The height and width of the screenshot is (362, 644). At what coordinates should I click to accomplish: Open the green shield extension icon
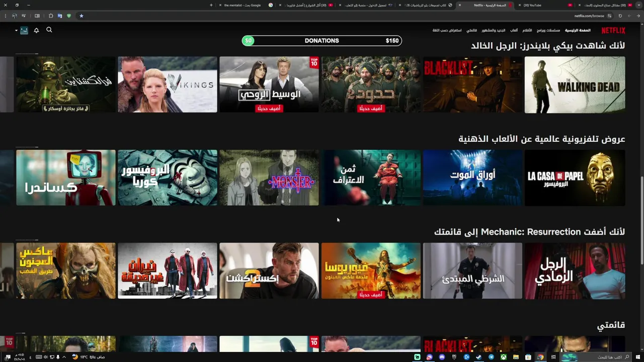[69, 16]
